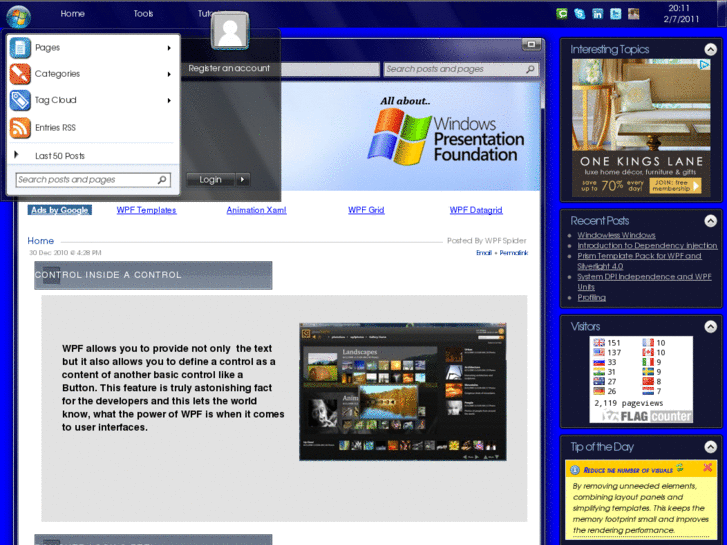Click the Permalink link

pyautogui.click(x=514, y=253)
